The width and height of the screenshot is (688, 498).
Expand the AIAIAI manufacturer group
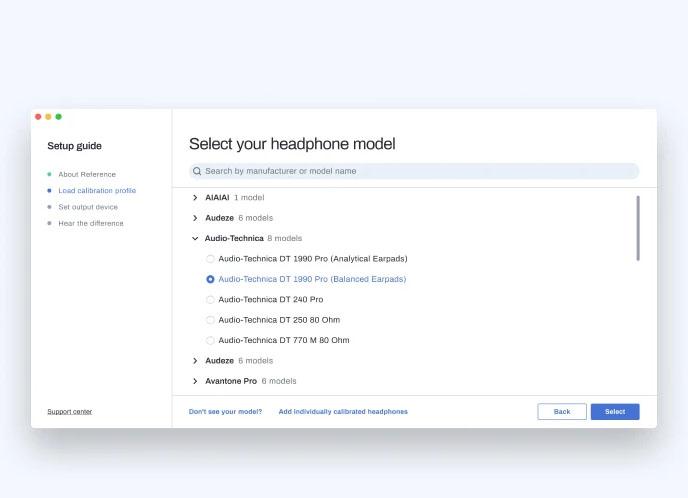pyautogui.click(x=195, y=198)
